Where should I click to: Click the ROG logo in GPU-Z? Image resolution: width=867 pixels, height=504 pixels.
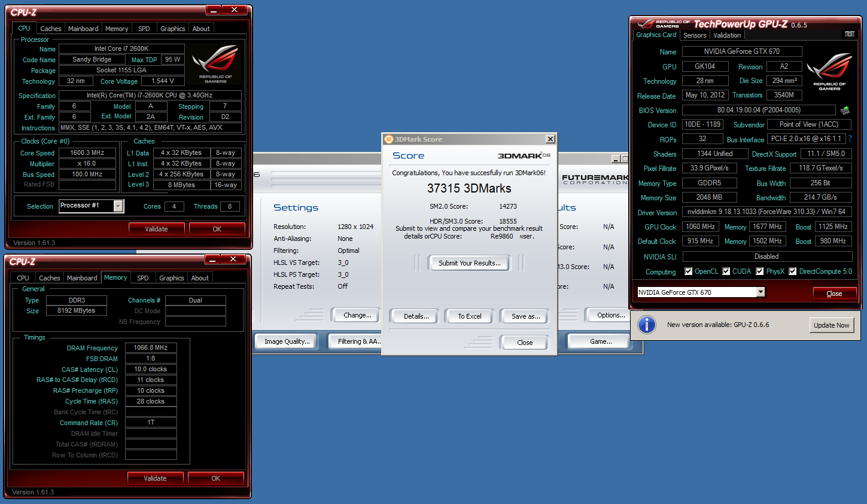pyautogui.click(x=829, y=71)
